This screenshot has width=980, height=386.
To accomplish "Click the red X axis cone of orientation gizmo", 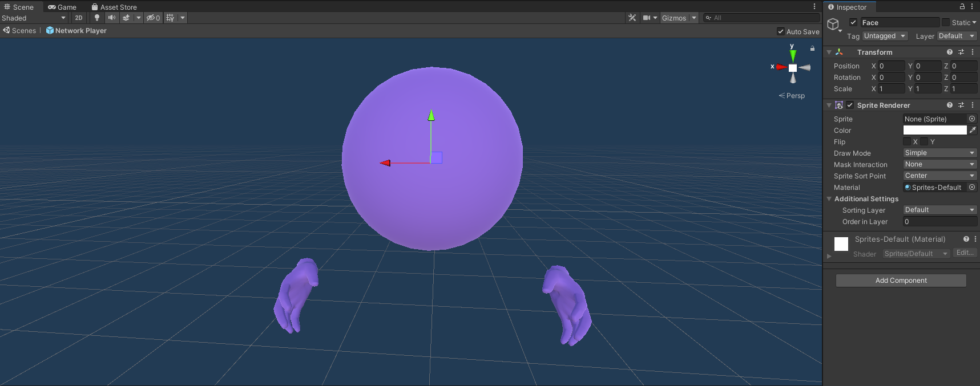I will (x=781, y=67).
